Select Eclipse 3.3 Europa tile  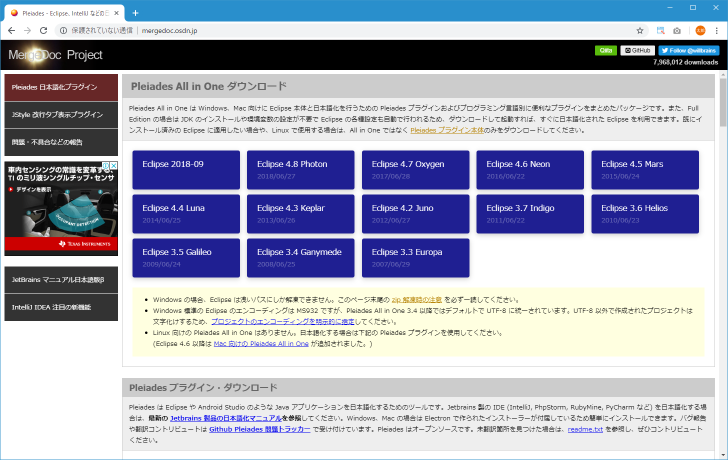tap(416, 258)
